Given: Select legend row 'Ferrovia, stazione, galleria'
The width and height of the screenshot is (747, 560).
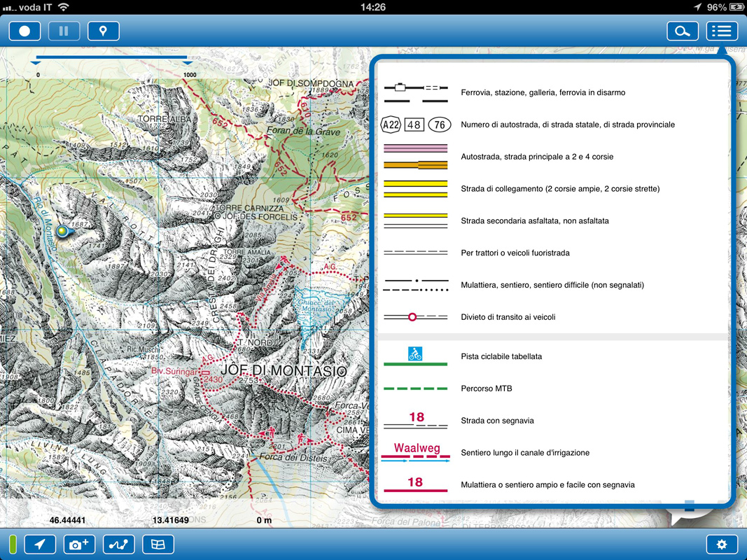Looking at the screenshot, I should point(543,93).
